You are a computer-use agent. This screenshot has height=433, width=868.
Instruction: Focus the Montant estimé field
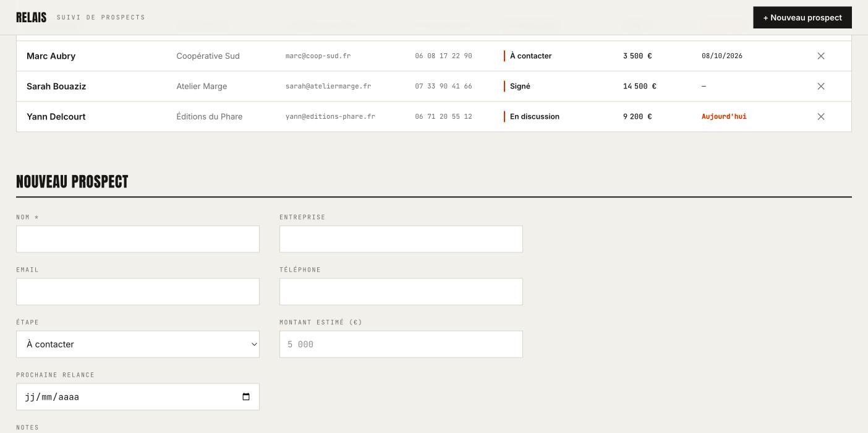pos(401,344)
